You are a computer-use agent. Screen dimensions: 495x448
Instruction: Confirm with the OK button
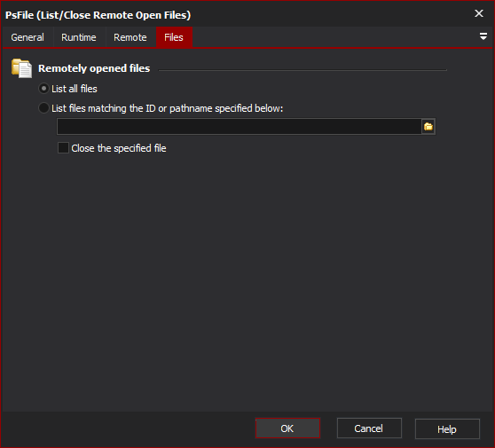[x=287, y=428]
